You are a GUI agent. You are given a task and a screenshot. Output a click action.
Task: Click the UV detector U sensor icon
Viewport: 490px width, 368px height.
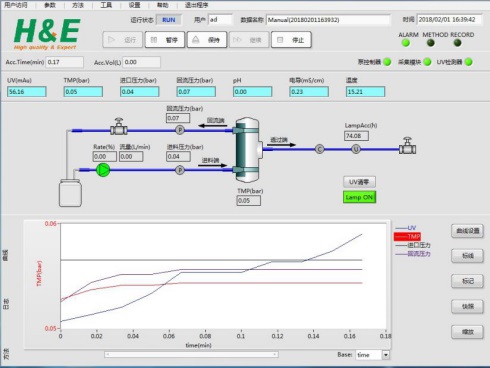coord(356,149)
